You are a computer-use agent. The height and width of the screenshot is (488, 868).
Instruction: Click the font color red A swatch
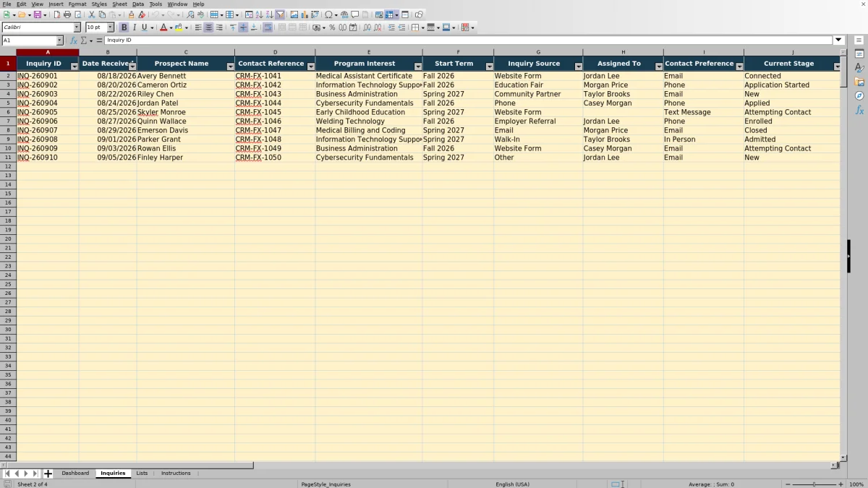[163, 27]
